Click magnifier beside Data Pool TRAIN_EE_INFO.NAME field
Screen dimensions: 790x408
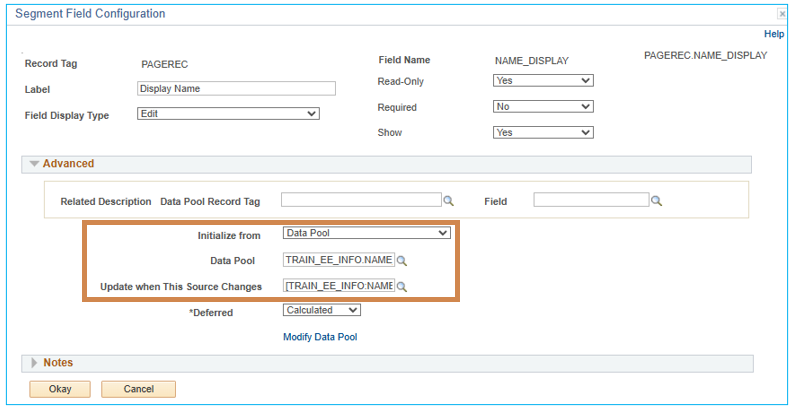coord(402,260)
